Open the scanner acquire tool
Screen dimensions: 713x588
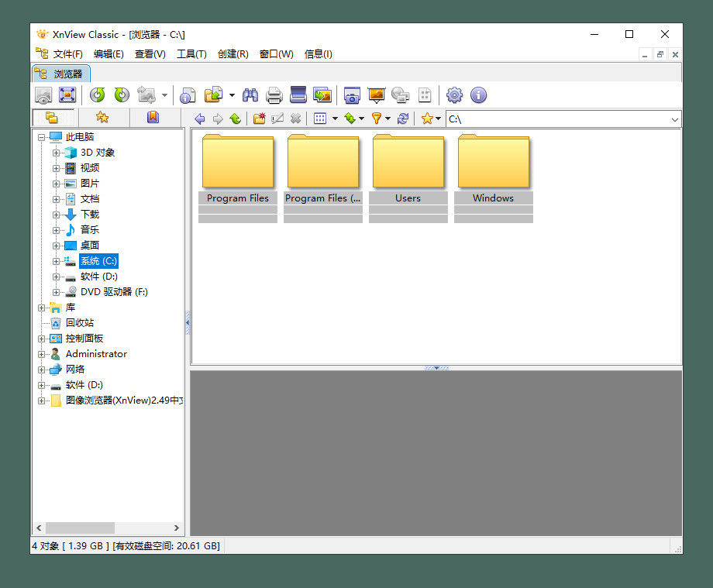pyautogui.click(x=298, y=95)
